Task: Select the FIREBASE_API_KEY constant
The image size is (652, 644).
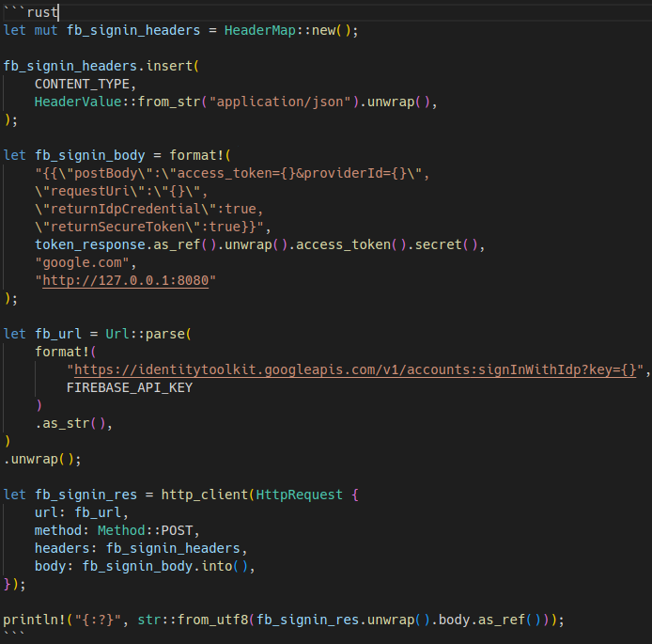Action: pos(129,387)
